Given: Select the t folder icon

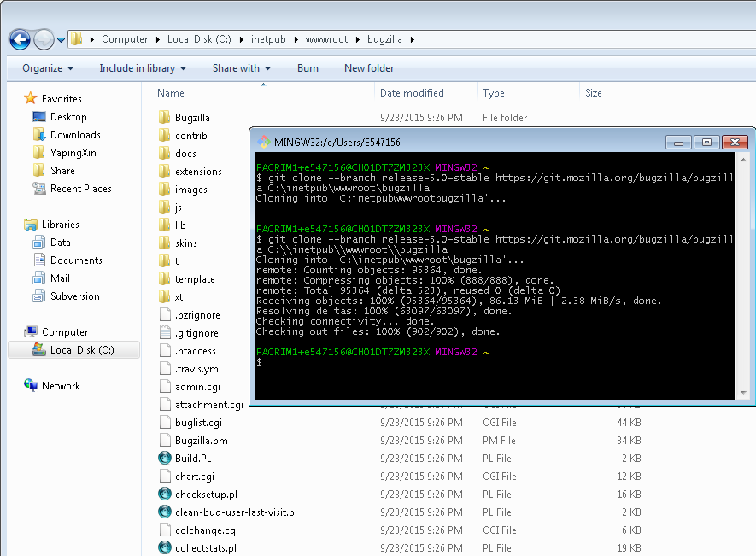Looking at the screenshot, I should (164, 260).
